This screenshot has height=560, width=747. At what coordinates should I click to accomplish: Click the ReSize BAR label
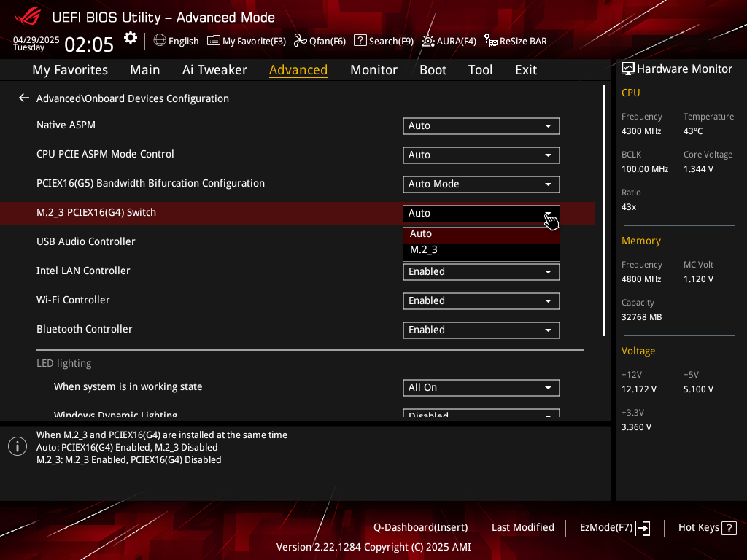(523, 41)
